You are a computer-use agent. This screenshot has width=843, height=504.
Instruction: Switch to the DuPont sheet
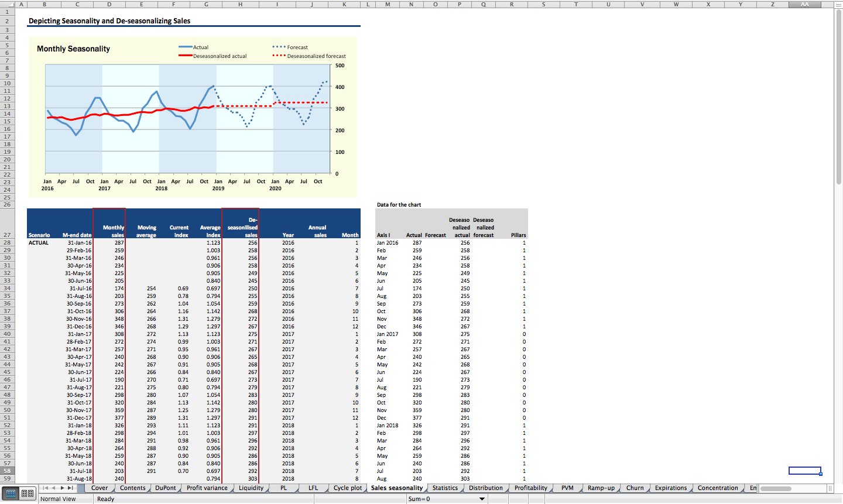(x=166, y=488)
